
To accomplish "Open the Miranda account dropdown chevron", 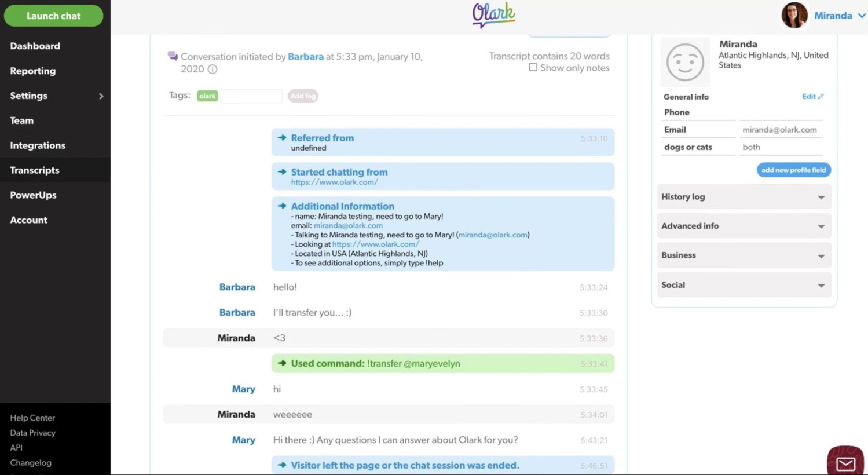I will coord(862,16).
